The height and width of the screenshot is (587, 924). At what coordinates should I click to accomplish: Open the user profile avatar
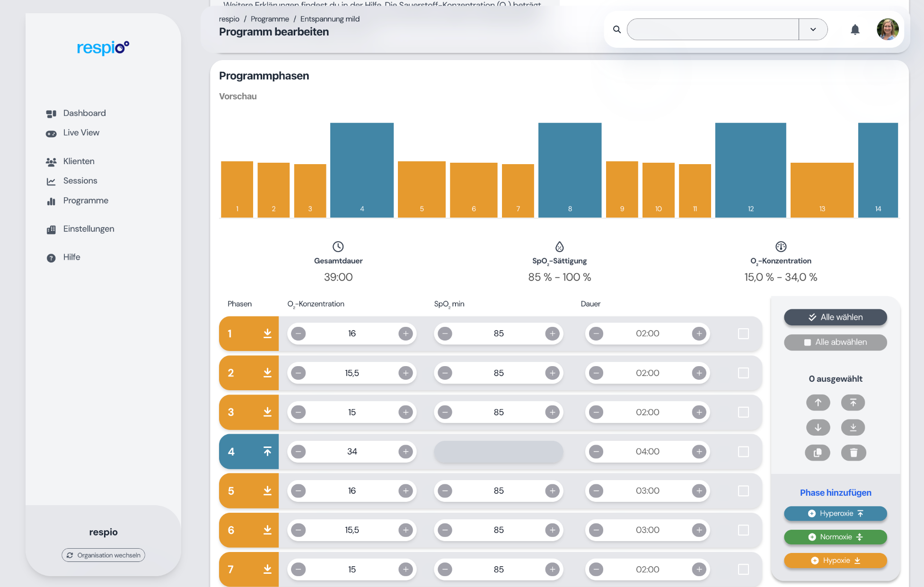click(888, 29)
